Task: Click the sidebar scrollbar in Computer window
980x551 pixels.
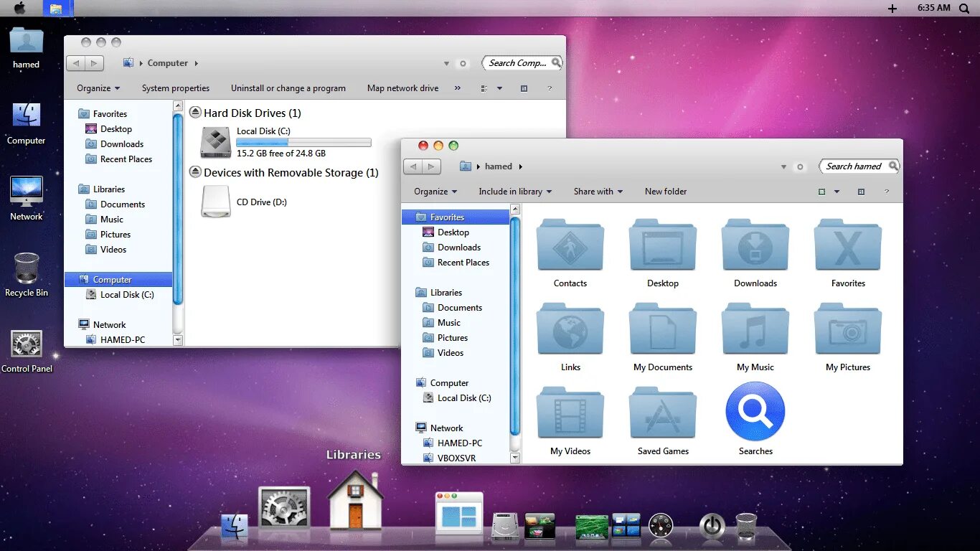Action: pos(178,209)
